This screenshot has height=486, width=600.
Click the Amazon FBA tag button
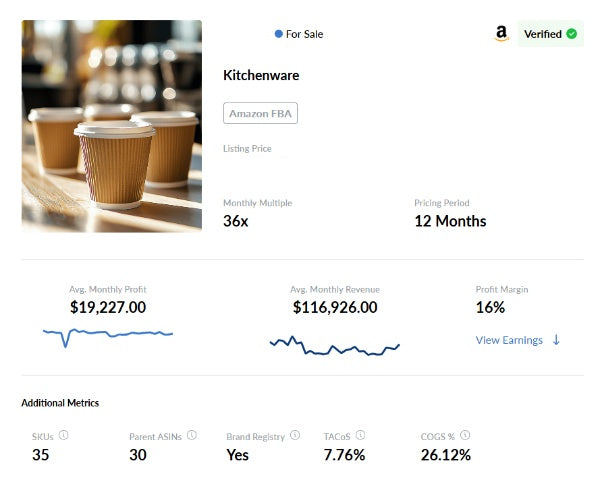click(260, 113)
